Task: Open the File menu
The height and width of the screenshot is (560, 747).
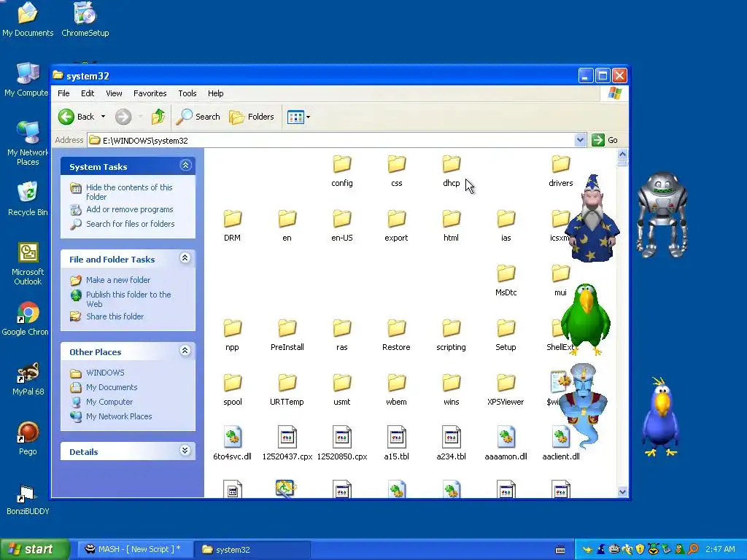Action: pyautogui.click(x=63, y=93)
